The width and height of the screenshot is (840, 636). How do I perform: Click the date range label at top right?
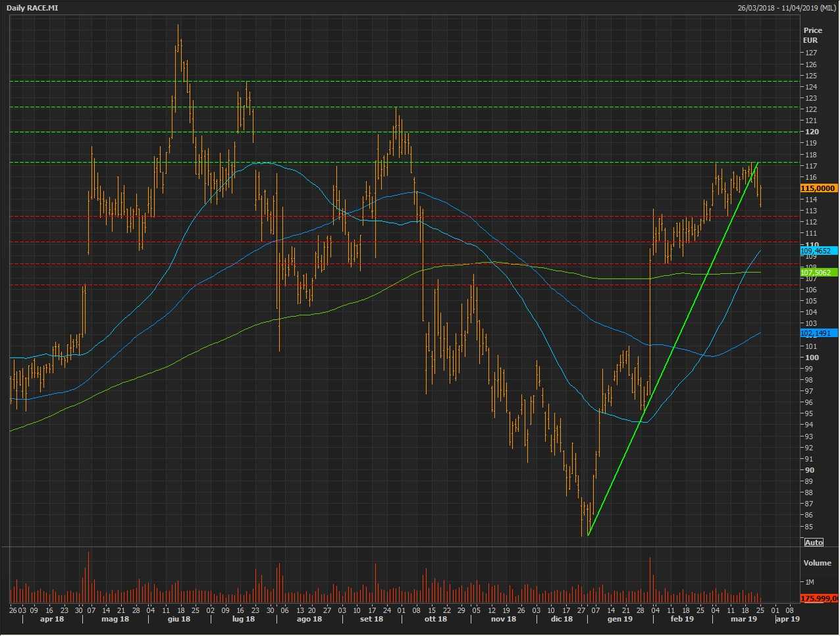tap(787, 8)
